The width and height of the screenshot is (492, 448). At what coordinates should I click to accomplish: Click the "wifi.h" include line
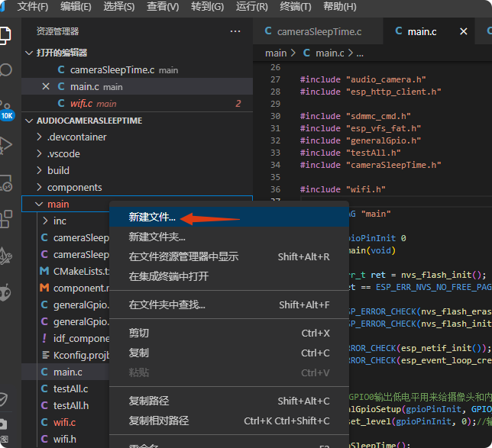click(x=342, y=189)
